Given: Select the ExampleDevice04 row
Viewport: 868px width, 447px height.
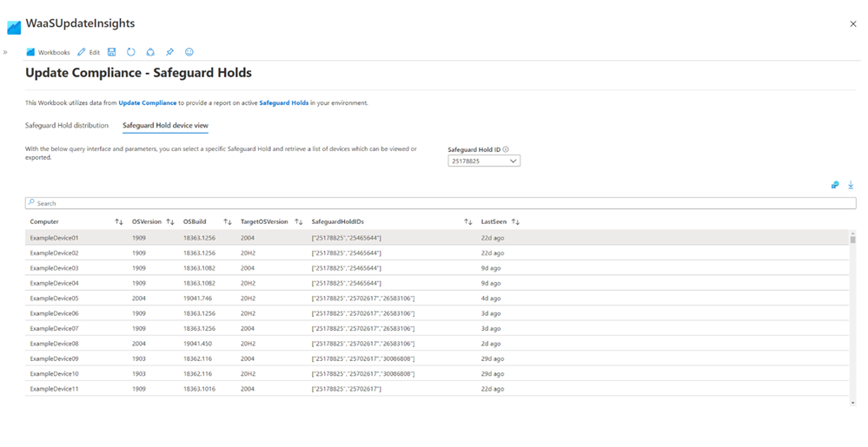Looking at the screenshot, I should coord(437,283).
